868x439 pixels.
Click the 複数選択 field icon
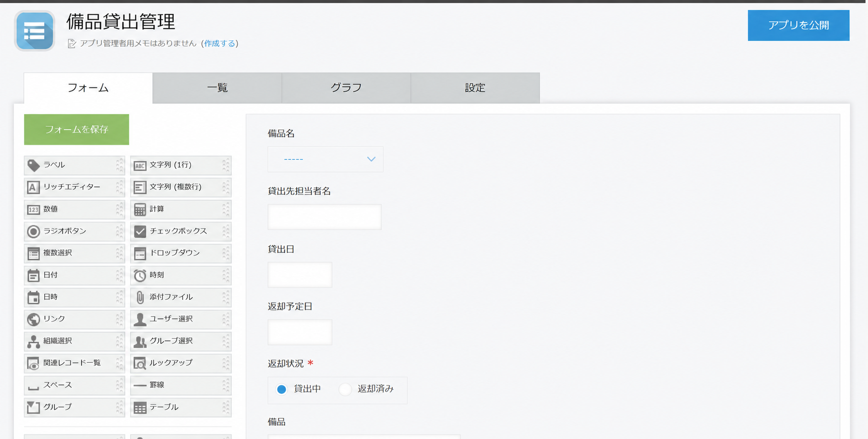(33, 253)
